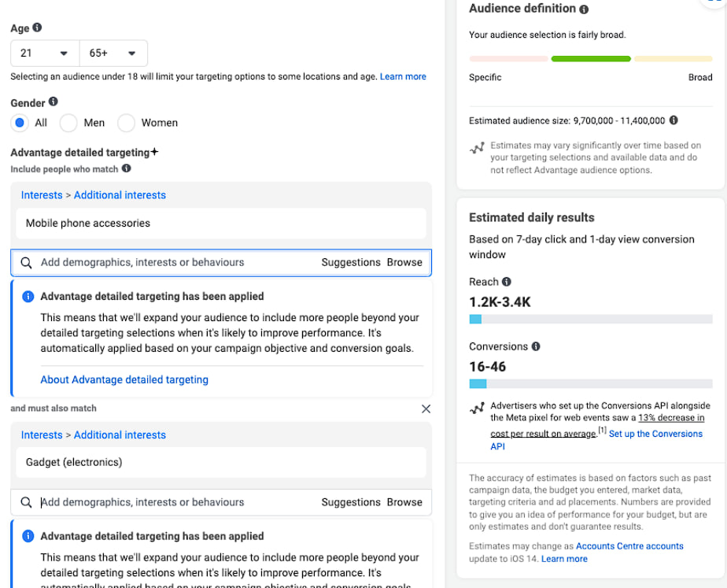The image size is (727, 588).
Task: Open Browse in second targeting search box
Action: 404,502
